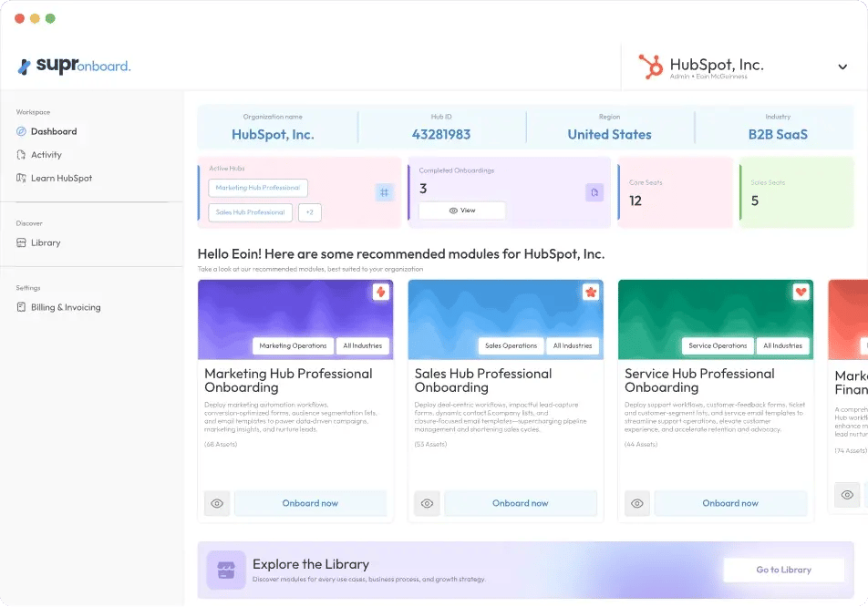The height and width of the screenshot is (607, 868).
Task: Click the HubSpot sprocket logo
Action: coord(650,67)
